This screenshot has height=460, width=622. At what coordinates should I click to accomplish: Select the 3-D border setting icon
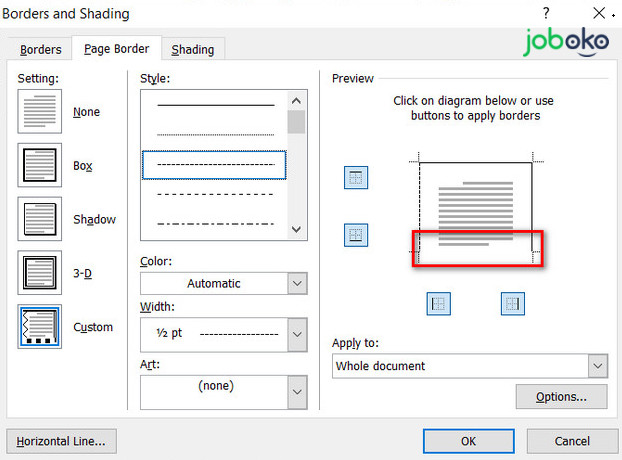coord(40,273)
